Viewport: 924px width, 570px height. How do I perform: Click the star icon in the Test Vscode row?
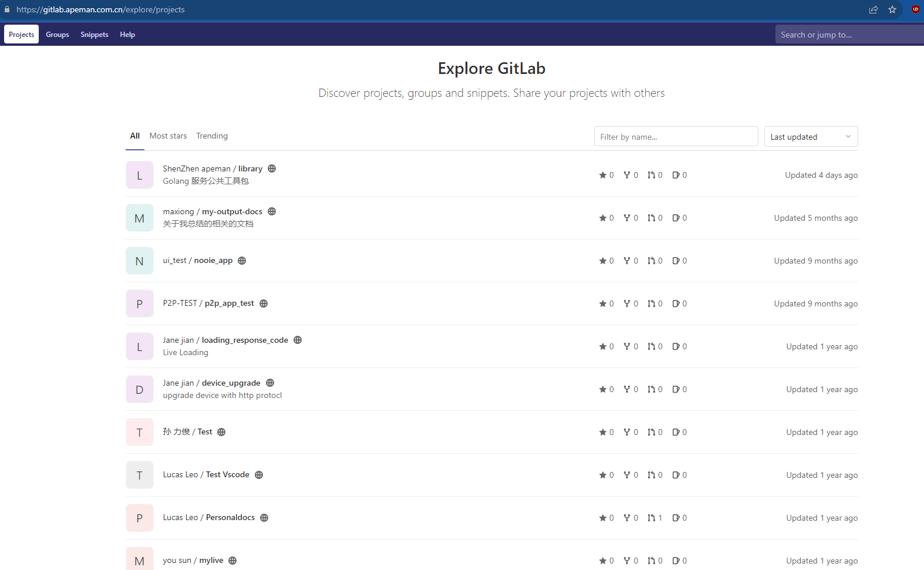point(602,475)
